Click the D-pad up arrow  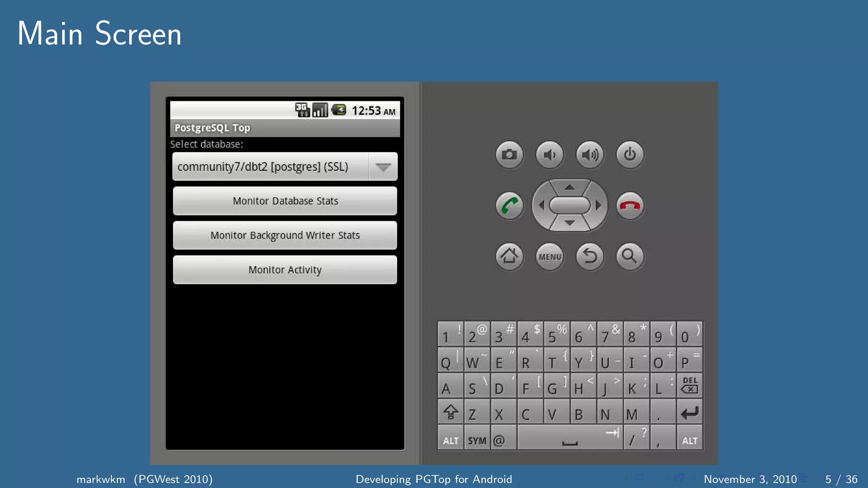(570, 187)
